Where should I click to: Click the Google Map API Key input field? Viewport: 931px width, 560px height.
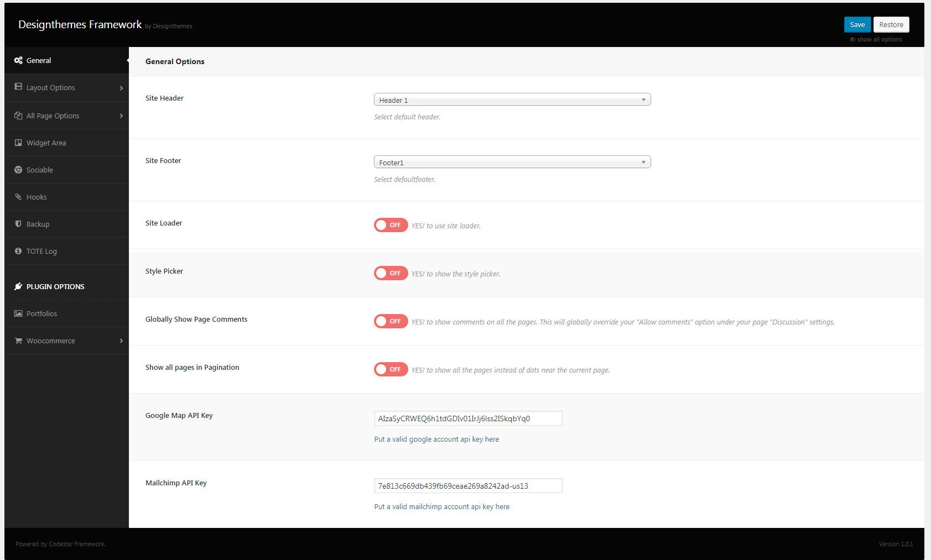pos(469,418)
